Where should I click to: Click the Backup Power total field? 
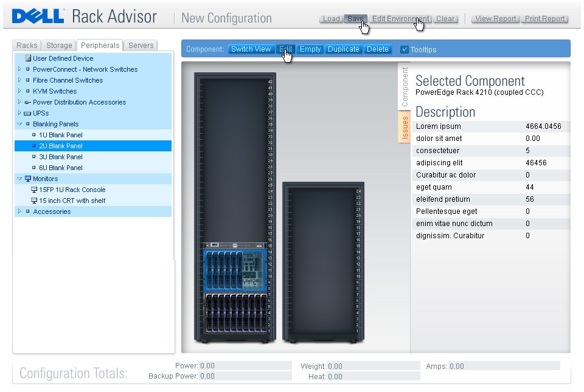click(245, 376)
